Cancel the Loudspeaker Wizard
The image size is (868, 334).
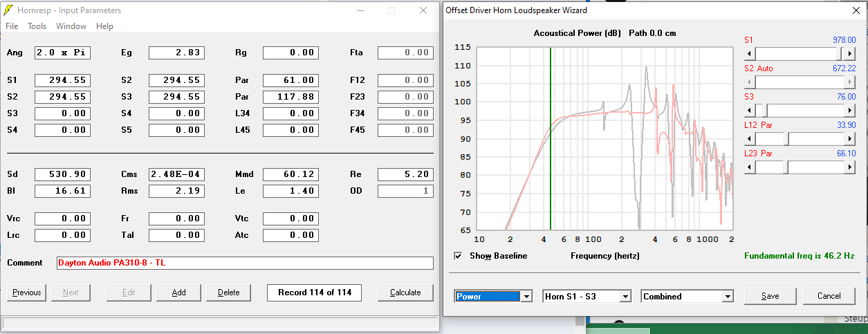tap(829, 296)
